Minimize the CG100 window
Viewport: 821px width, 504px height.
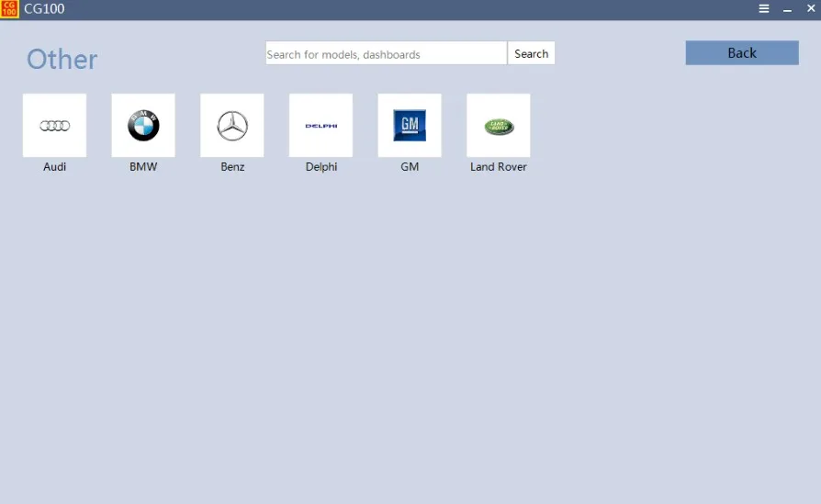pos(788,9)
